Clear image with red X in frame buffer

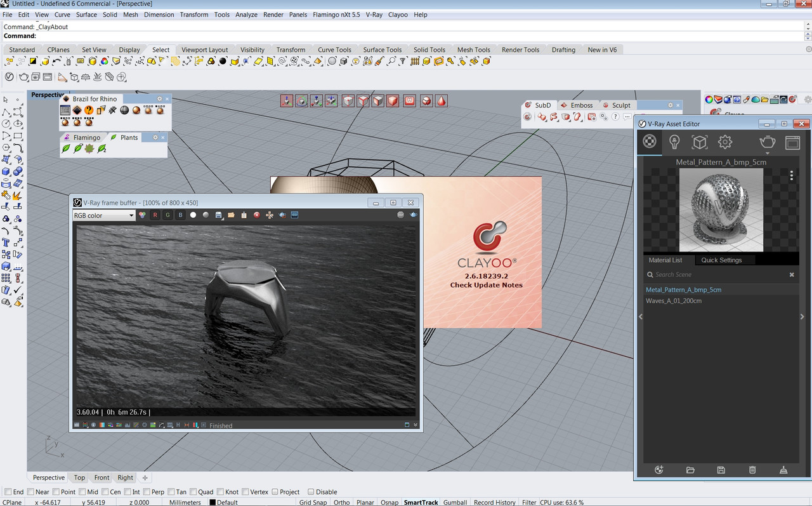tap(257, 215)
